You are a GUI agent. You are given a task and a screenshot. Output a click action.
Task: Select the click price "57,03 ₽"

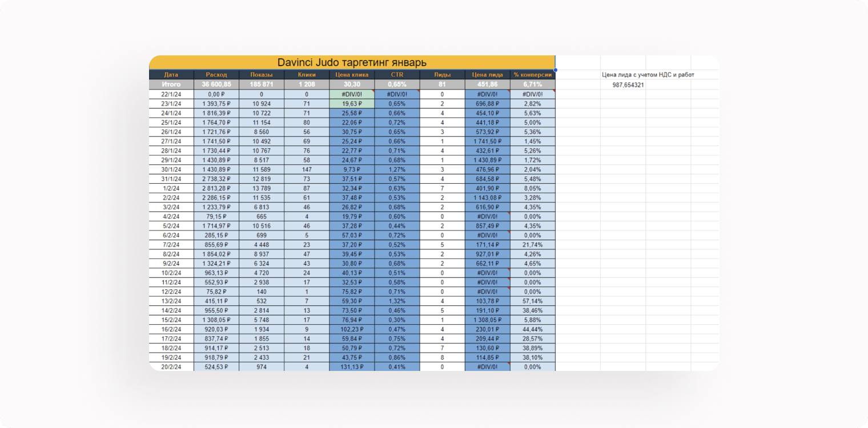click(x=352, y=235)
